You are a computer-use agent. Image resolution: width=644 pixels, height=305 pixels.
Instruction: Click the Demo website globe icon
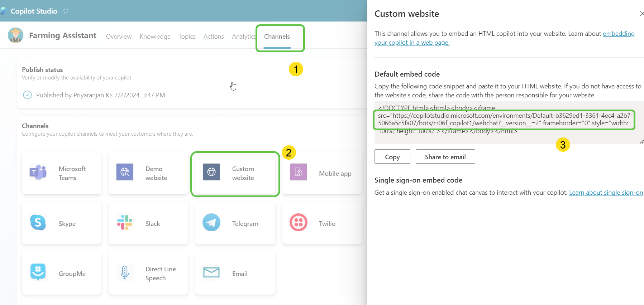(125, 172)
